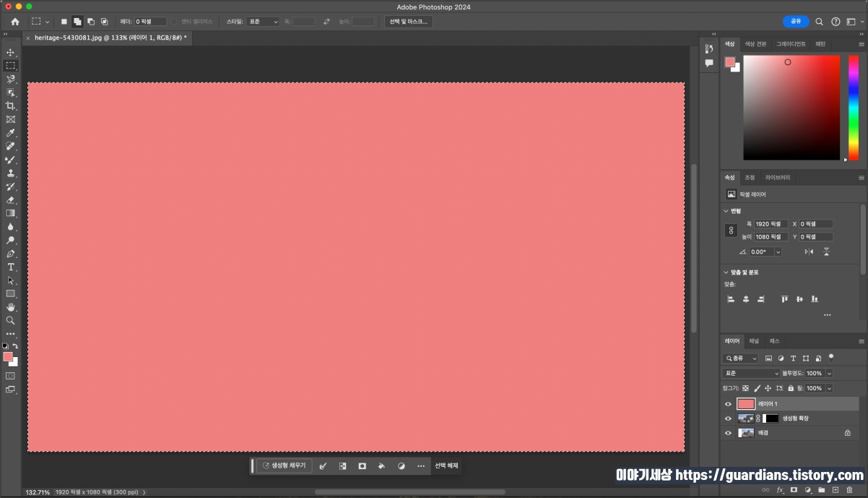868x498 pixels.
Task: Open the fx layer style menu
Action: [780, 490]
